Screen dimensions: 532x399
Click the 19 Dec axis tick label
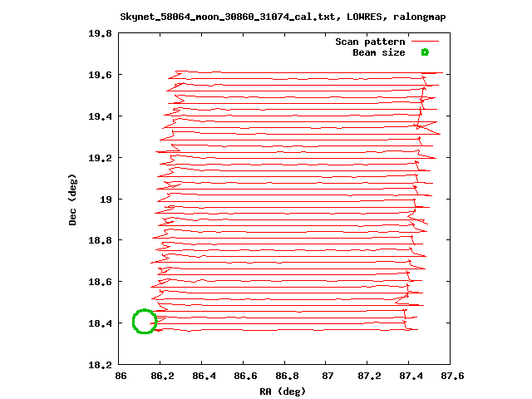pyautogui.click(x=106, y=199)
